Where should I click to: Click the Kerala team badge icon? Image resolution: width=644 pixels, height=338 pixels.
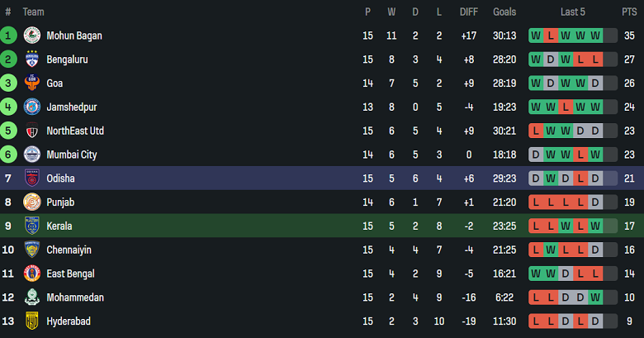32,226
